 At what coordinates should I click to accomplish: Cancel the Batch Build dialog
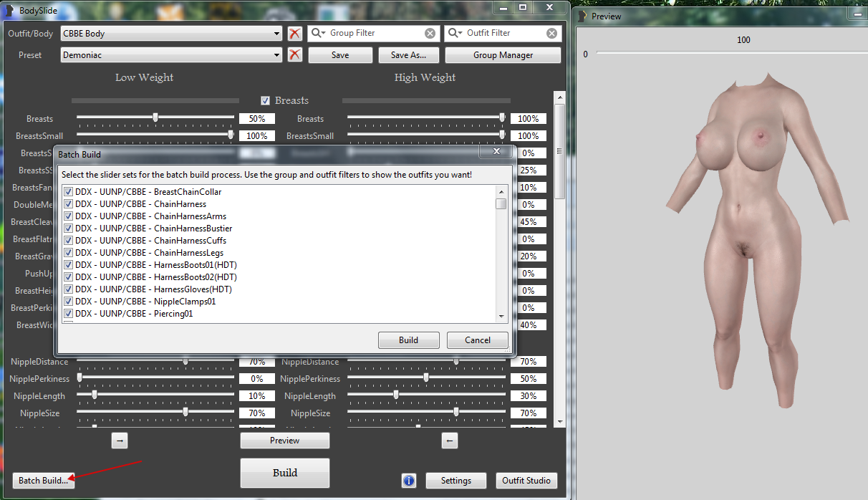477,340
